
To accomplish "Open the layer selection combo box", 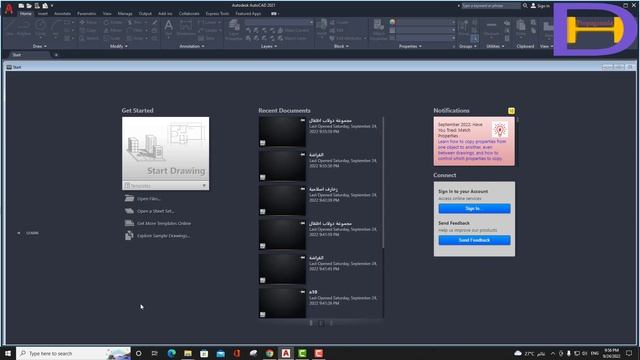I will 279,22.
